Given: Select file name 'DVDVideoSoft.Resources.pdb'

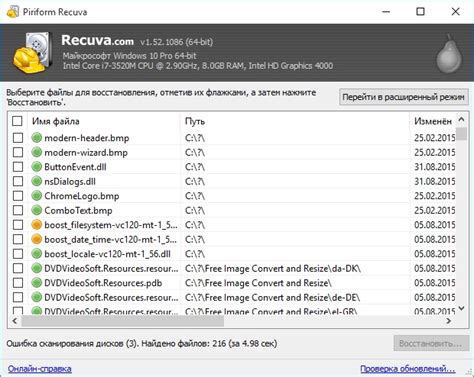Looking at the screenshot, I should click(x=103, y=283).
